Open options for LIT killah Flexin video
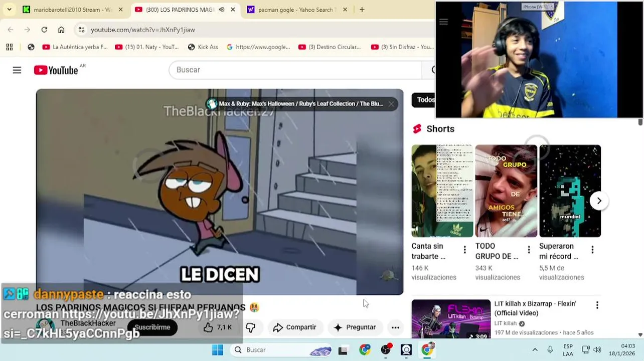The image size is (644, 361). (597, 305)
